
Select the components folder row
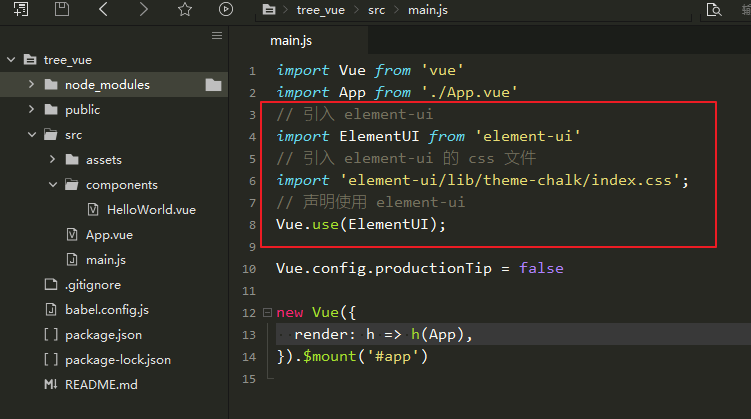tap(114, 185)
